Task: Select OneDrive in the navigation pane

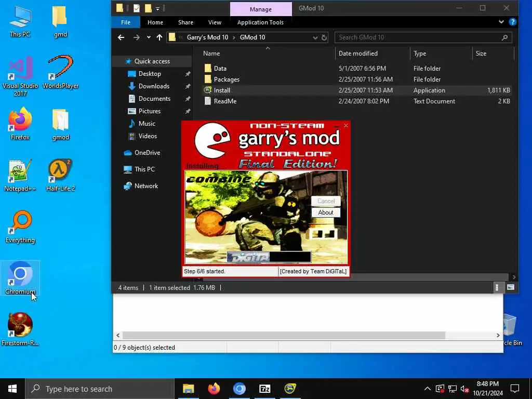Action: point(147,153)
